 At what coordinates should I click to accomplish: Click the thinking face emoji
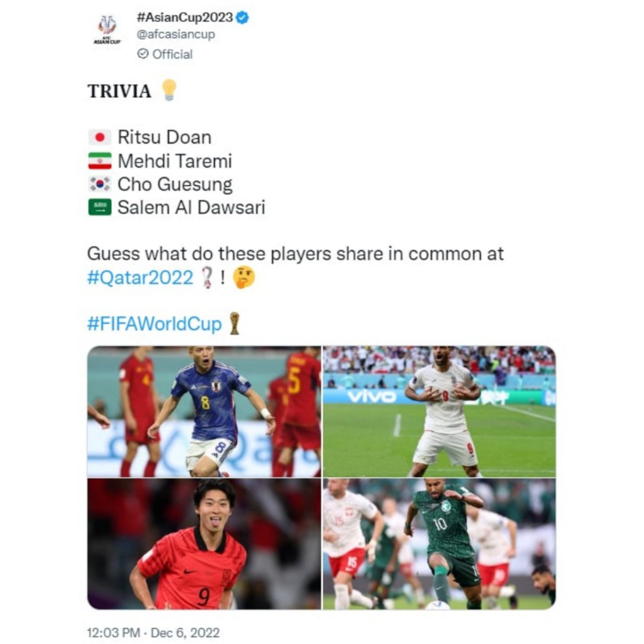coord(244,277)
